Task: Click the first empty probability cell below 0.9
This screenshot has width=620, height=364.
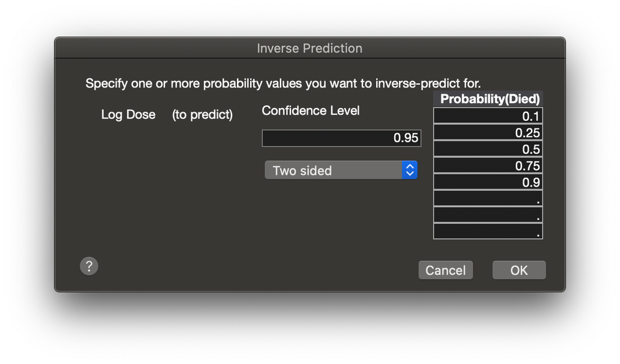Action: (x=488, y=198)
